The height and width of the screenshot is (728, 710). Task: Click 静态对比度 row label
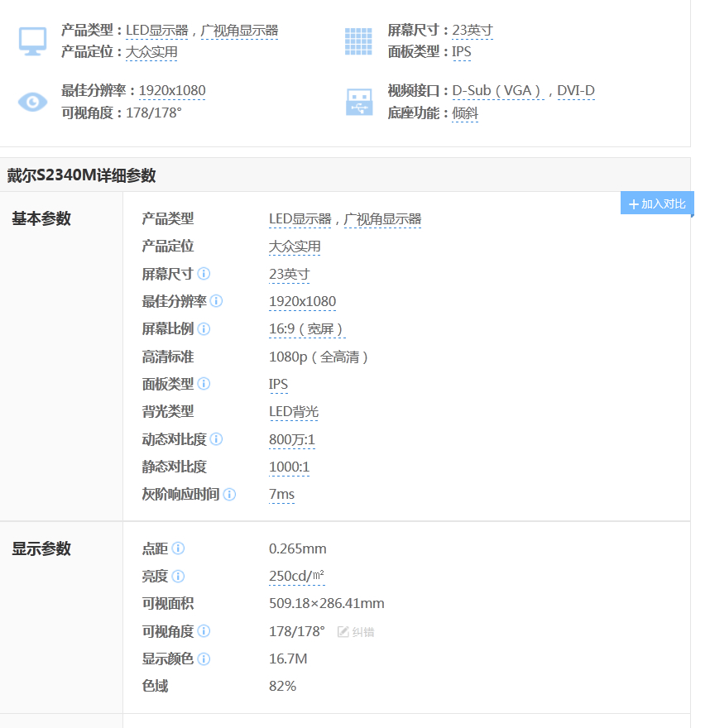(174, 467)
